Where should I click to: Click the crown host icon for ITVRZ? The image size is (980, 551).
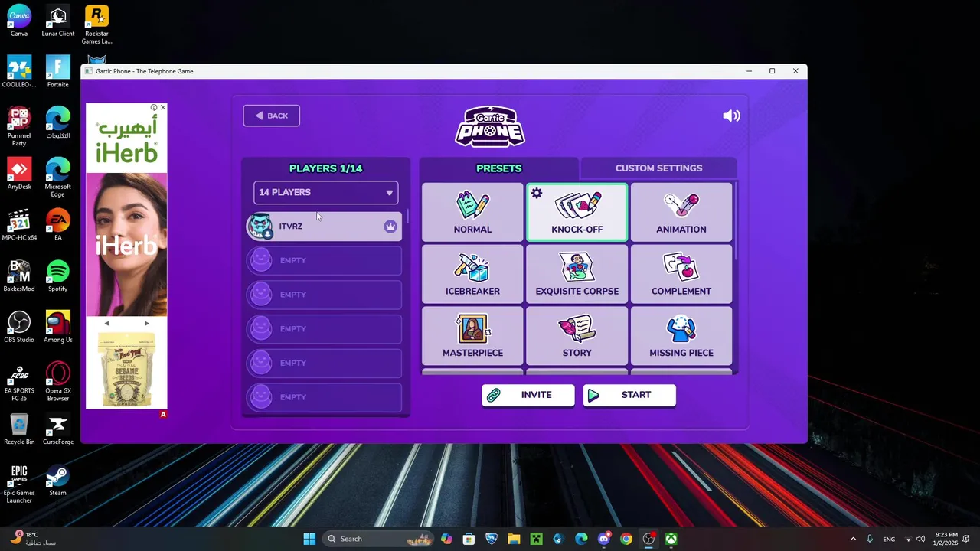point(390,227)
